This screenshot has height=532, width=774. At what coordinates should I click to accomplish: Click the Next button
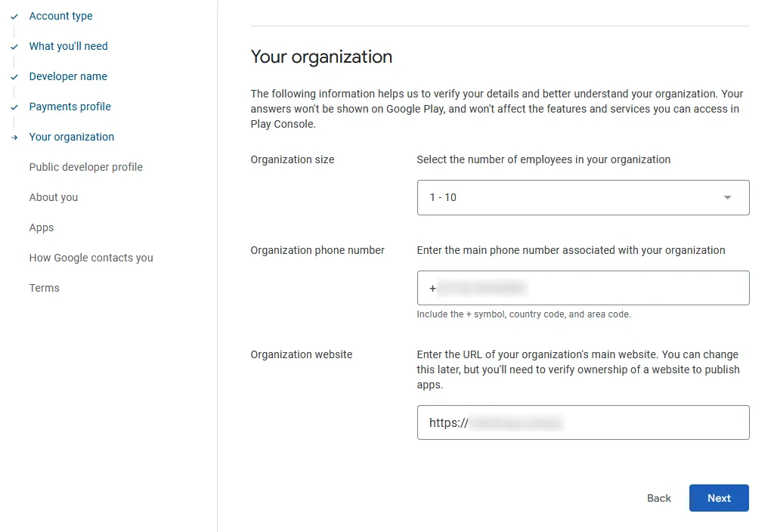[x=718, y=498]
